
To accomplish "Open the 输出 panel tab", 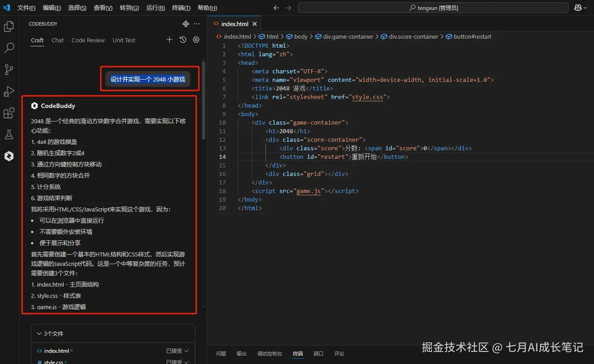I will [x=242, y=354].
